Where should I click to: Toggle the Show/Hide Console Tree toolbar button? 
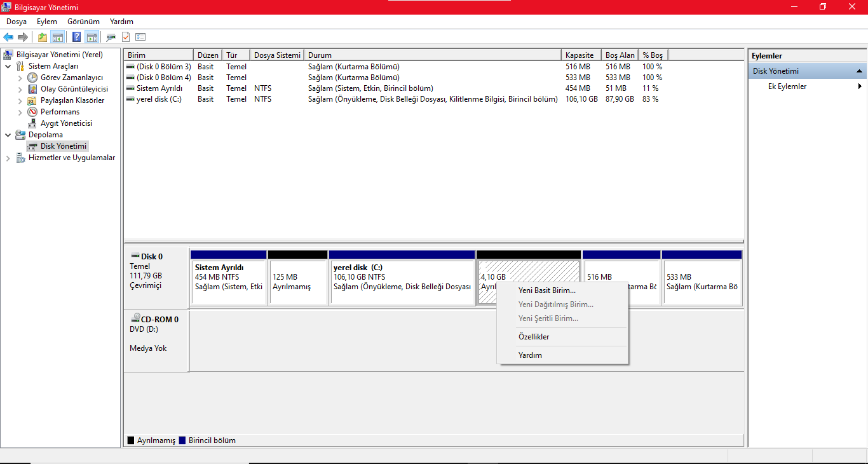pos(58,37)
